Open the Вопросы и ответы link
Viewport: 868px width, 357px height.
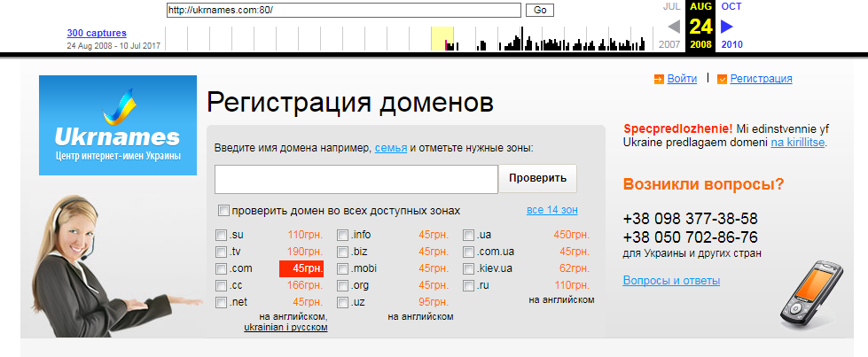tap(671, 281)
